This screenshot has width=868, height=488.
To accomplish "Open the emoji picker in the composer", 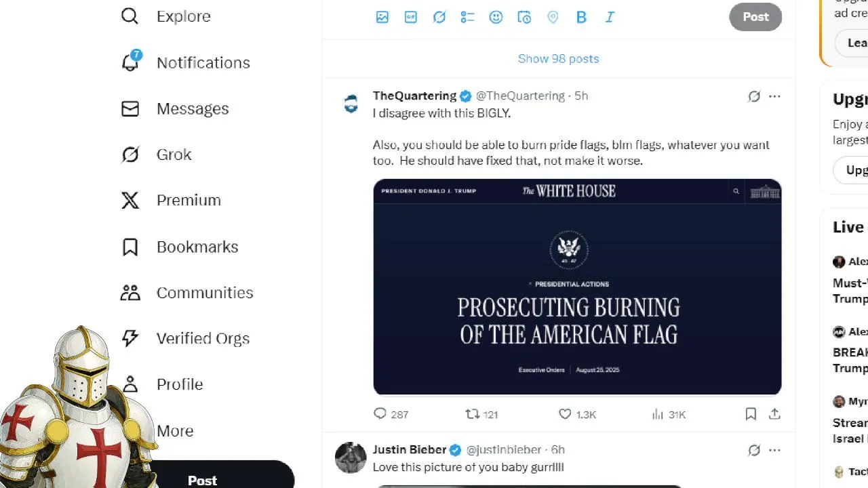I will pyautogui.click(x=496, y=18).
